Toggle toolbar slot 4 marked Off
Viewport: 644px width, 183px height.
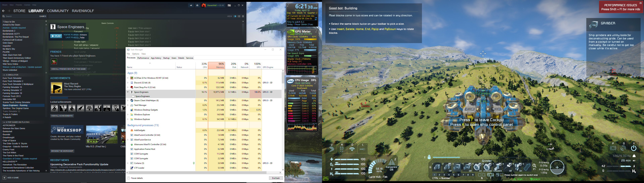[467, 167]
